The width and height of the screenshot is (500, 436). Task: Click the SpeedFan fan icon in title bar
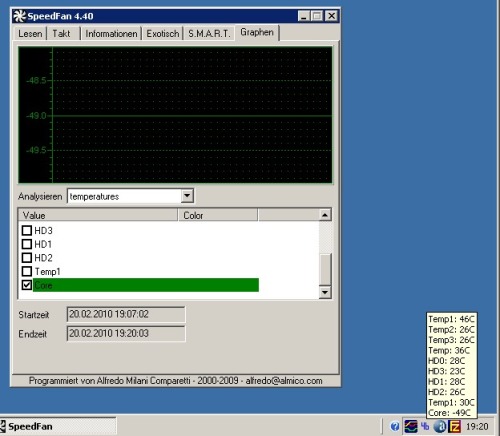coord(19,16)
